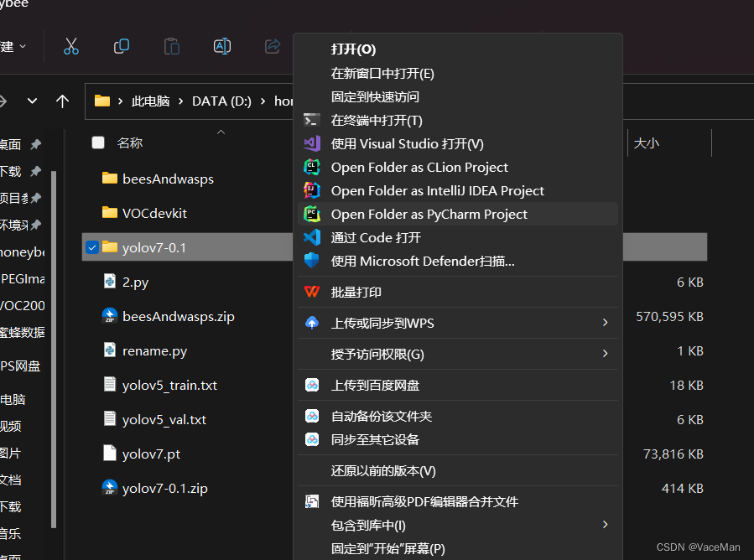
Task: Open 图片 in the navigation sidebar
Action: 11,453
